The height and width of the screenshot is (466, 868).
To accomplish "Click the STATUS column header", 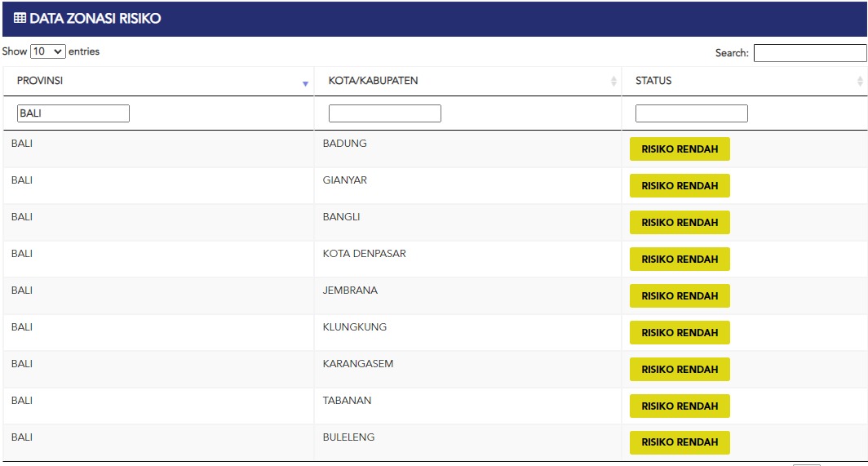I will click(653, 81).
